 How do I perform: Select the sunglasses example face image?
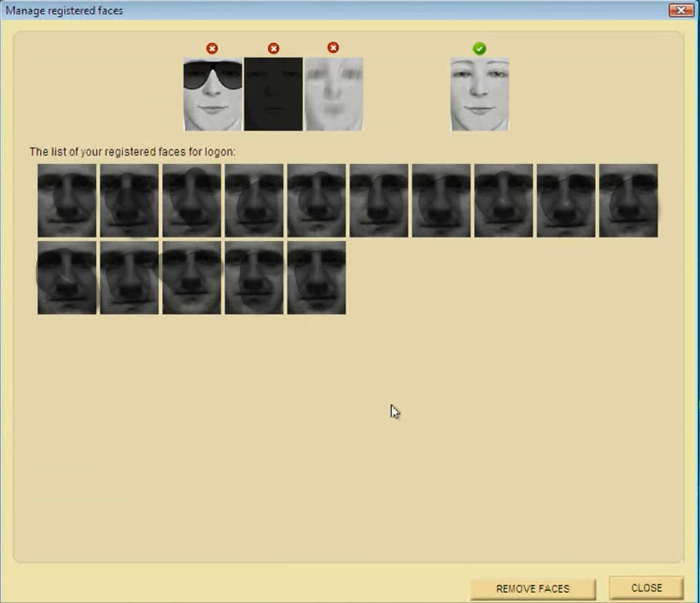[x=213, y=94]
